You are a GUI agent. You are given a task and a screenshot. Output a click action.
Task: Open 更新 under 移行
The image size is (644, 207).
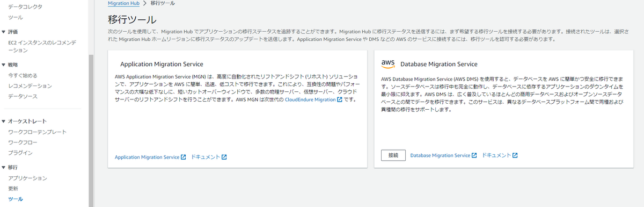coord(13,189)
